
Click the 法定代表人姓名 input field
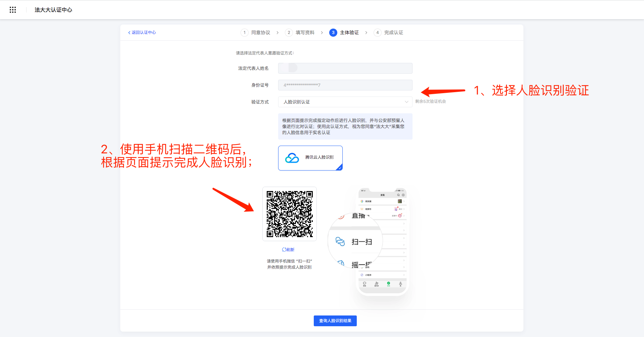point(345,68)
